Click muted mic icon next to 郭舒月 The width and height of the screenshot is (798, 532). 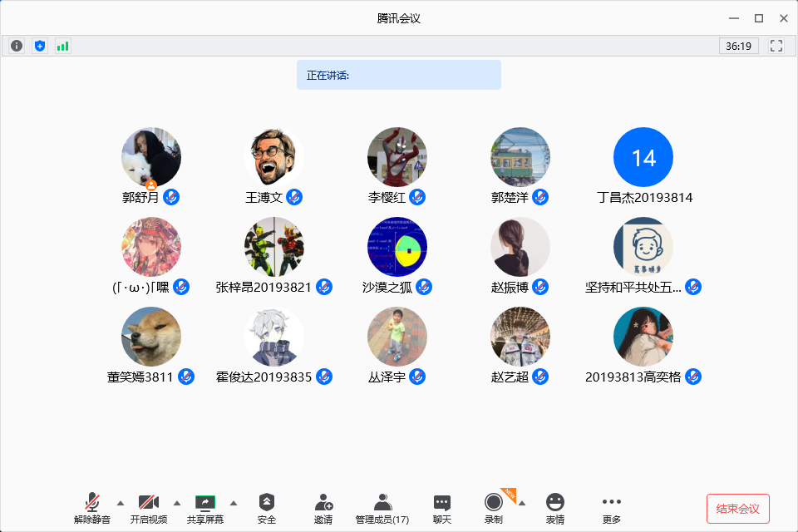(x=171, y=197)
